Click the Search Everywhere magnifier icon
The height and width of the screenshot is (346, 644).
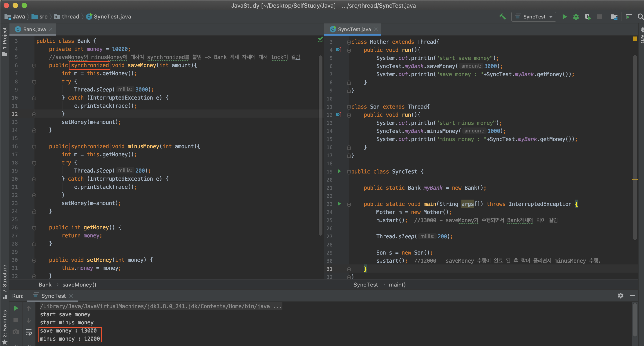640,17
